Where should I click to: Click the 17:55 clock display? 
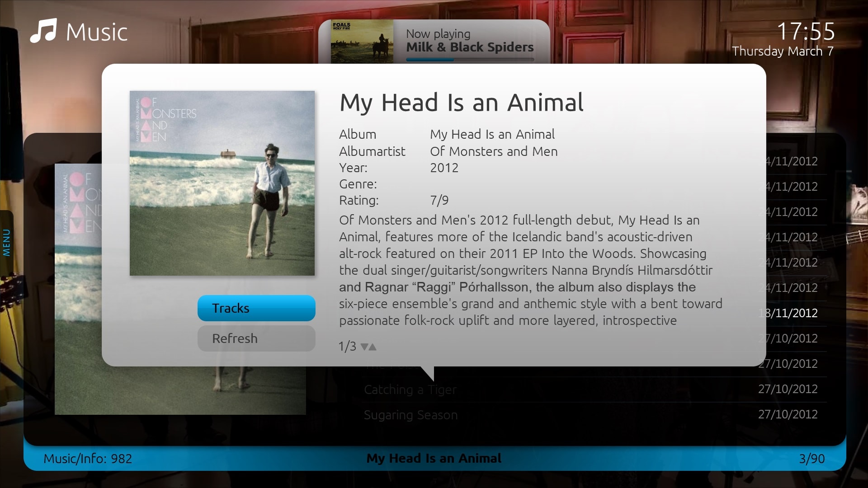coord(806,31)
